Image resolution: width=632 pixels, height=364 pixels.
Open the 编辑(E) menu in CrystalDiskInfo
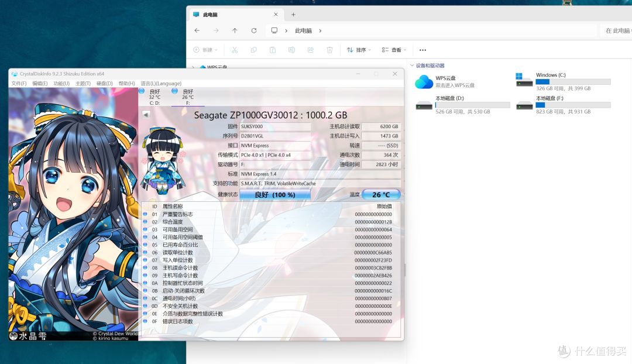click(40, 84)
